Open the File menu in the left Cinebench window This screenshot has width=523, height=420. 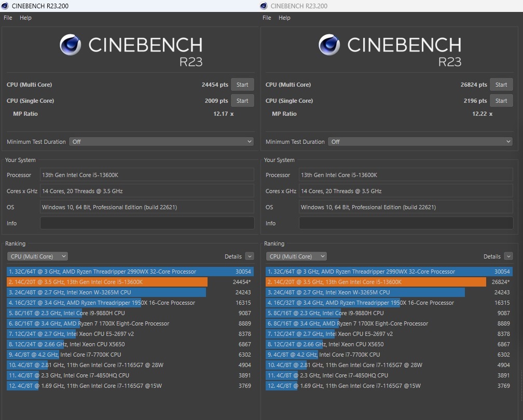coord(8,18)
